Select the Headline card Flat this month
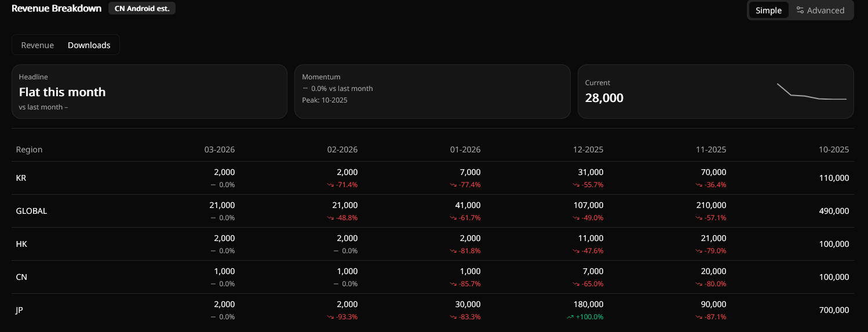Viewport: 868px width, 332px height. [149, 92]
